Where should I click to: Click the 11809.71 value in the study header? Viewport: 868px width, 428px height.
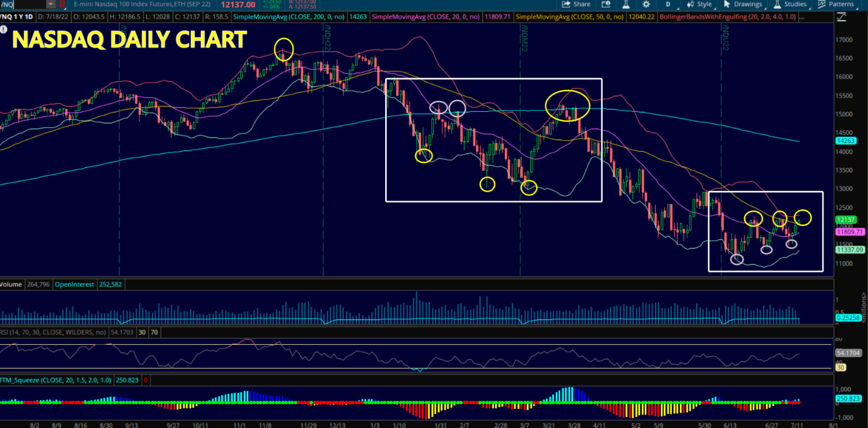tap(497, 17)
